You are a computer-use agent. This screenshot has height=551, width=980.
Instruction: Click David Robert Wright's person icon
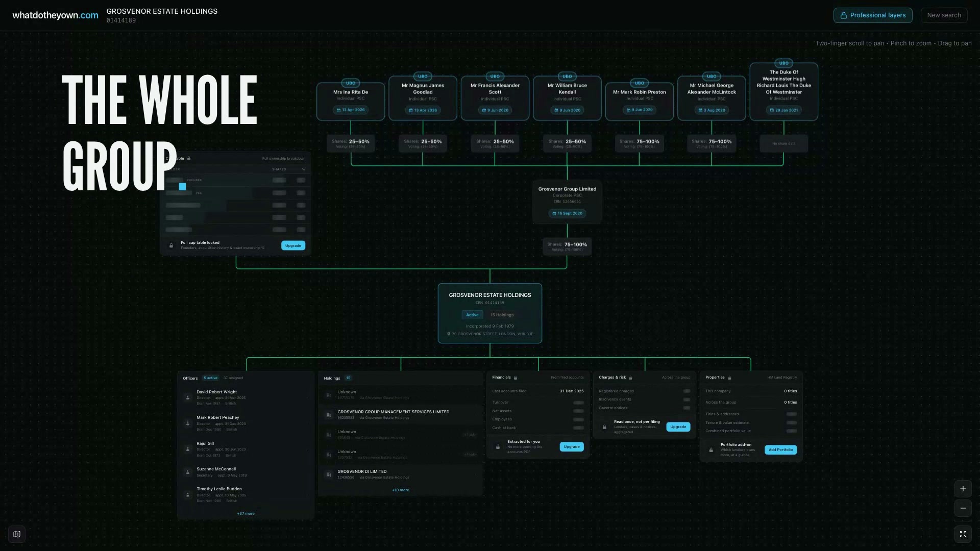click(188, 397)
